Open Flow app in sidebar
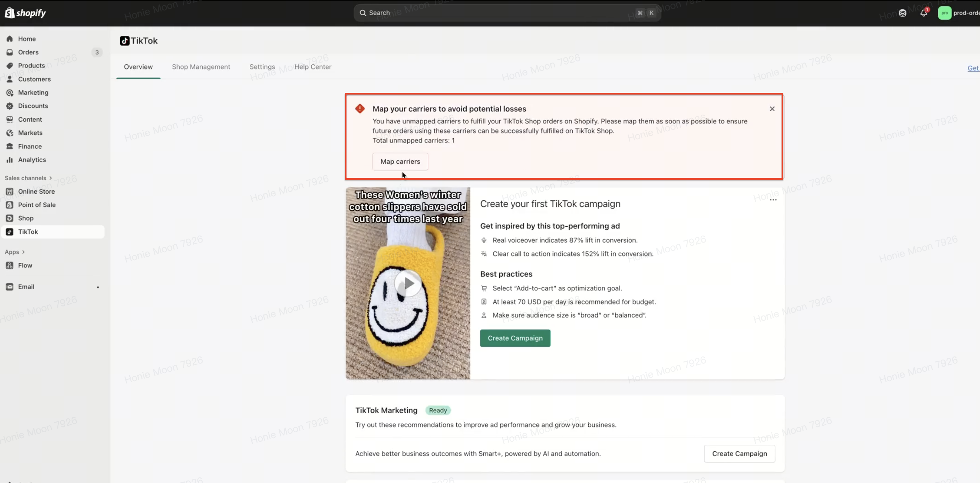 (x=25, y=265)
